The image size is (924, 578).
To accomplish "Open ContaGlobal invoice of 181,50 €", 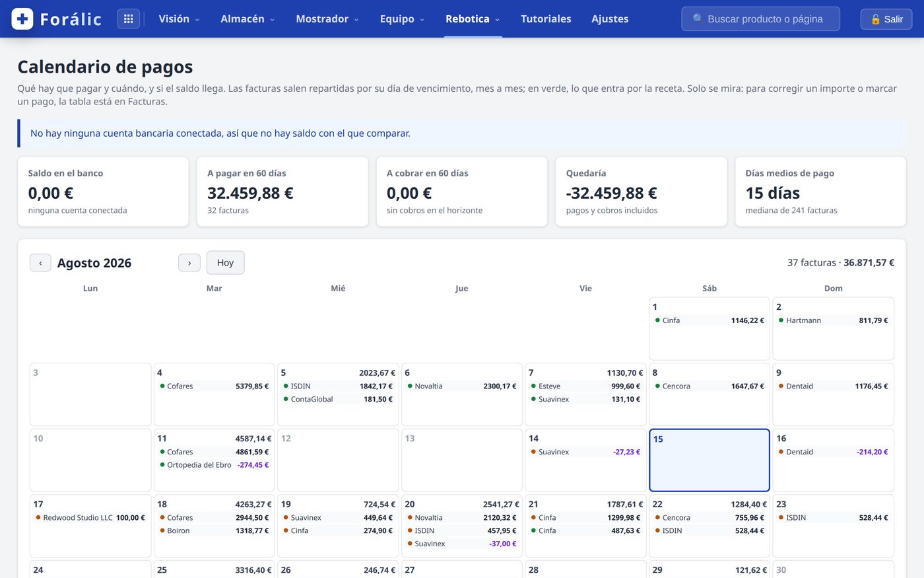I will point(338,400).
